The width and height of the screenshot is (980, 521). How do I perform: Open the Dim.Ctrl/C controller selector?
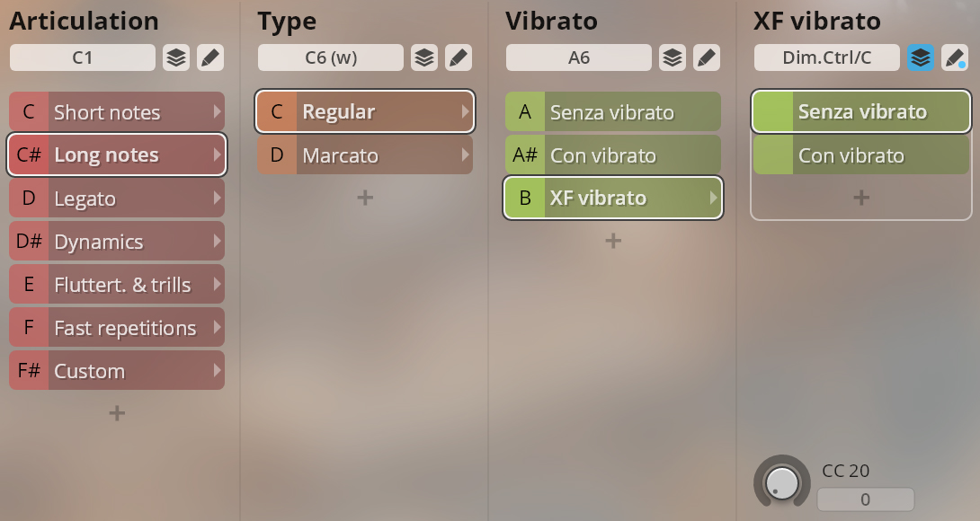[x=827, y=57]
